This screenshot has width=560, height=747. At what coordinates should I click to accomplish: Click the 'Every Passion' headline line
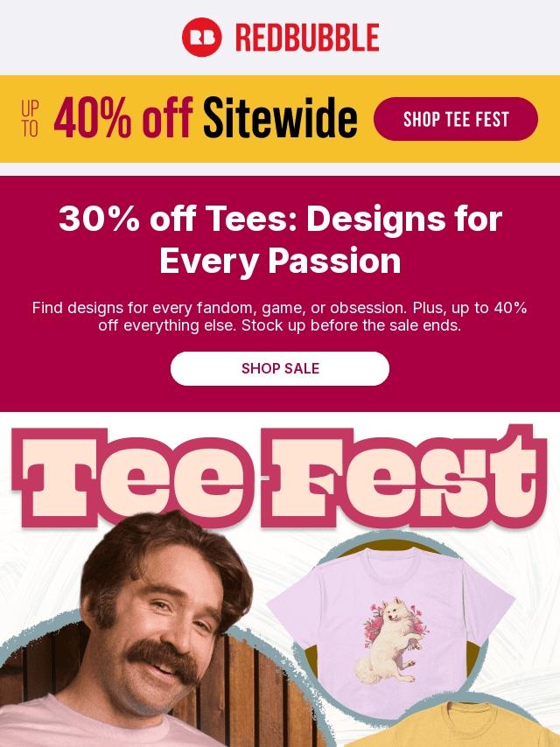click(x=280, y=261)
